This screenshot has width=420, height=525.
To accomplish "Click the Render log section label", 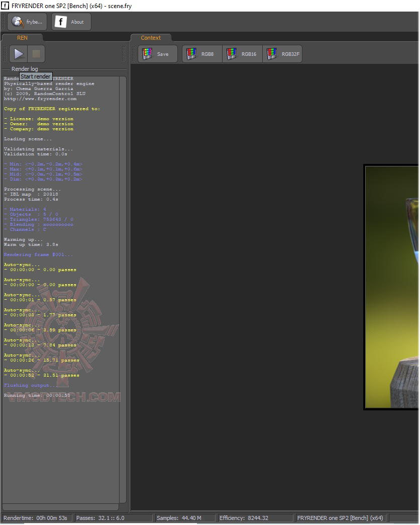I will coord(25,69).
